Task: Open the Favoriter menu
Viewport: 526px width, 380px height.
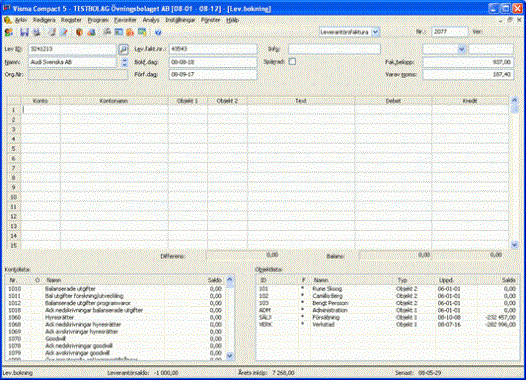Action: 125,20
